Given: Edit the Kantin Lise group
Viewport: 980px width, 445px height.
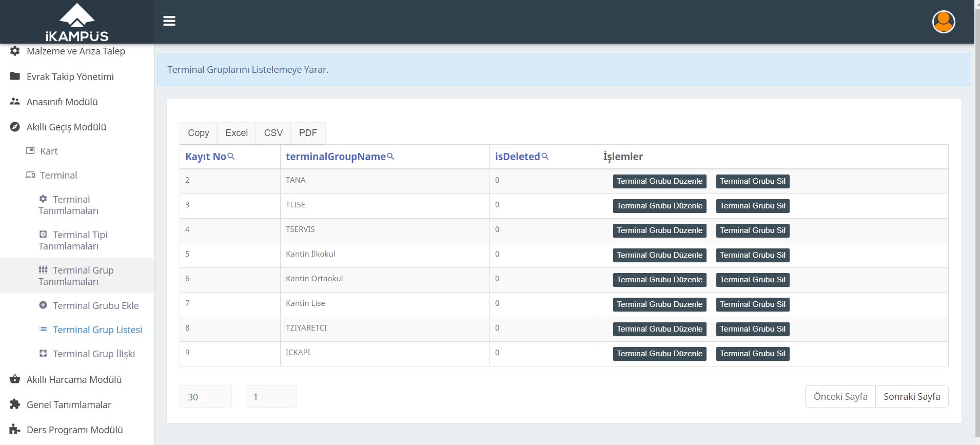Looking at the screenshot, I should tap(659, 304).
